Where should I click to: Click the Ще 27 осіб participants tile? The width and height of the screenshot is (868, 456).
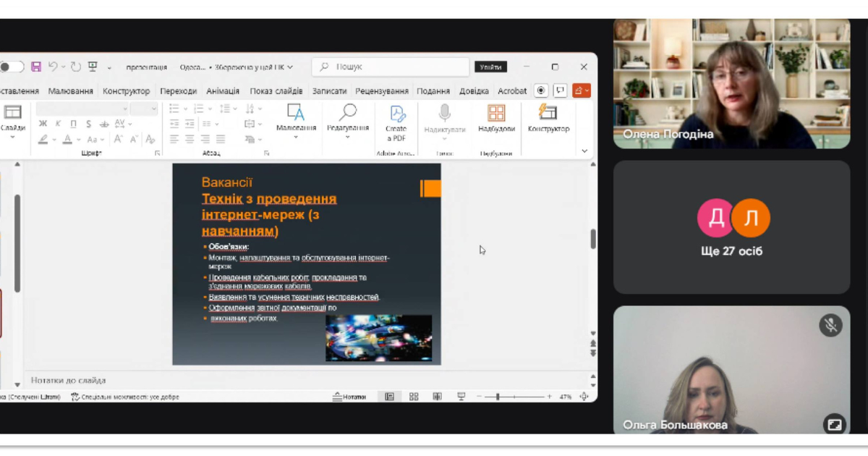731,227
